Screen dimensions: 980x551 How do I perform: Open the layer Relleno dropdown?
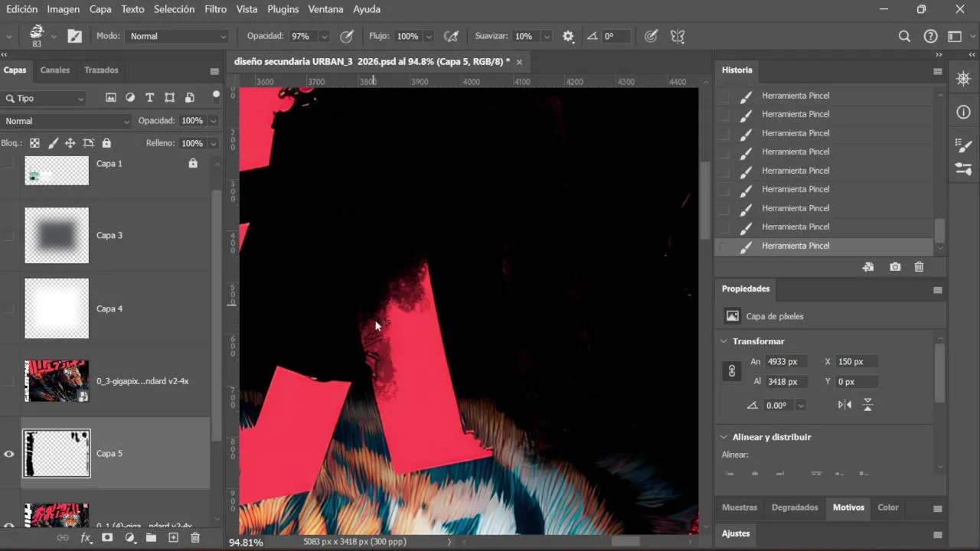tap(213, 143)
